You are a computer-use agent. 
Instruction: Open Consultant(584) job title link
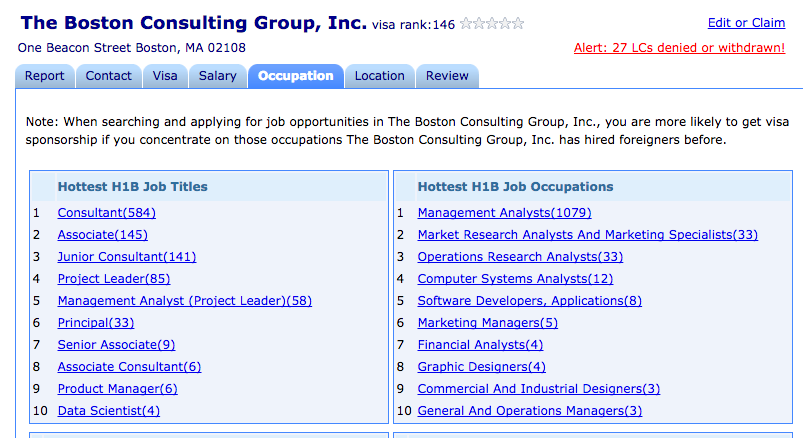point(107,213)
